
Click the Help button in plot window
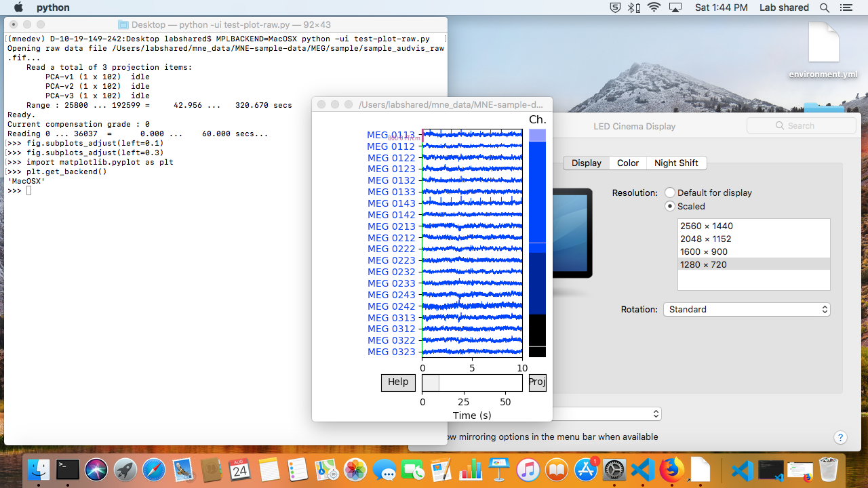[x=398, y=383]
